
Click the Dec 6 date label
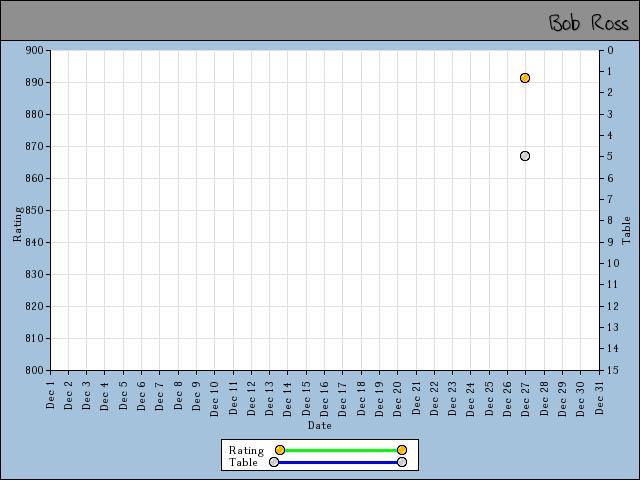point(141,395)
